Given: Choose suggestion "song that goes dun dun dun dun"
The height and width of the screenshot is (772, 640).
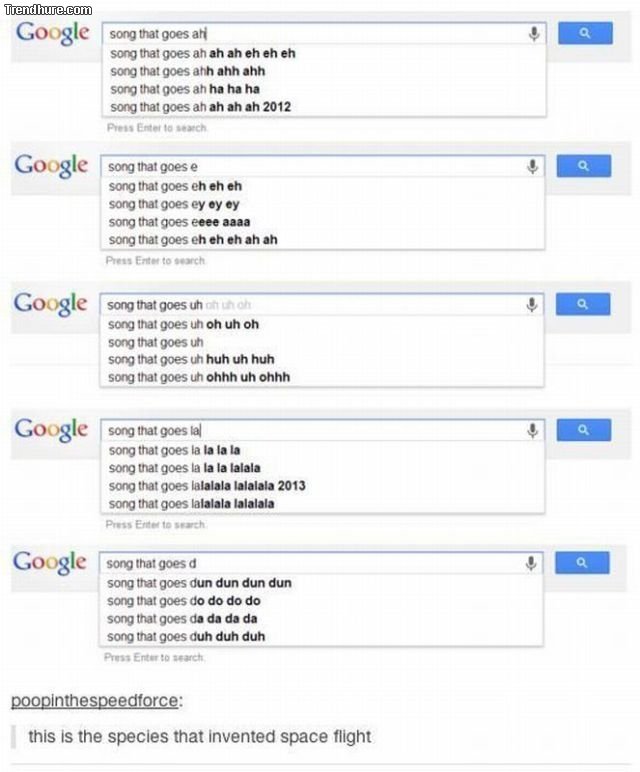Looking at the screenshot, I should pos(199,583).
